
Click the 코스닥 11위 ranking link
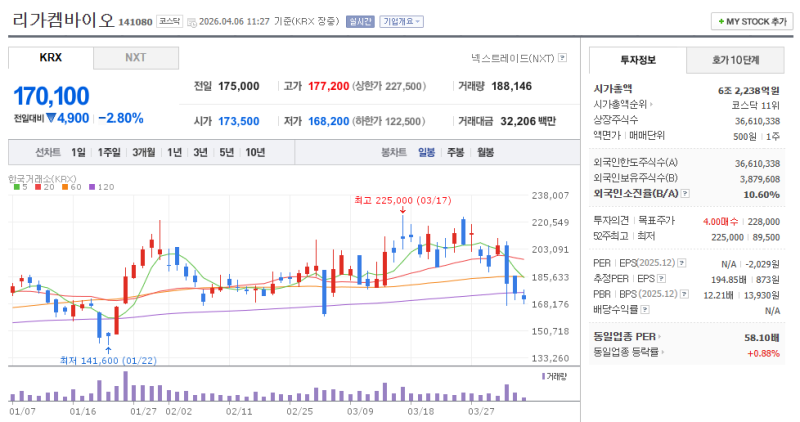(755, 106)
